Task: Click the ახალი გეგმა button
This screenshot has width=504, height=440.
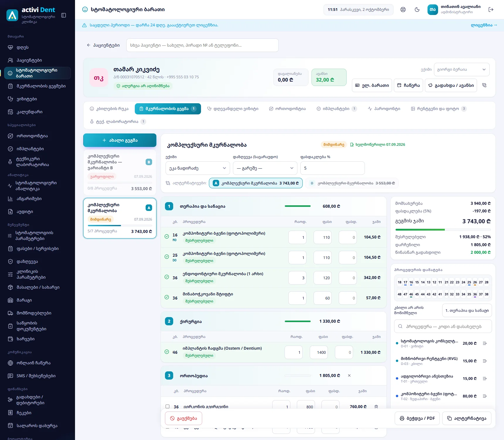Action: pyautogui.click(x=120, y=140)
